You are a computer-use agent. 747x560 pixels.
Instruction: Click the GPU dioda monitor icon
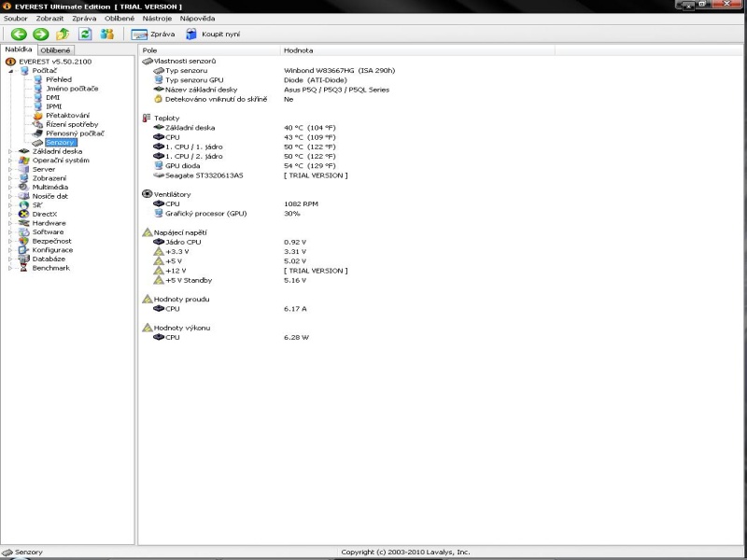coord(159,166)
